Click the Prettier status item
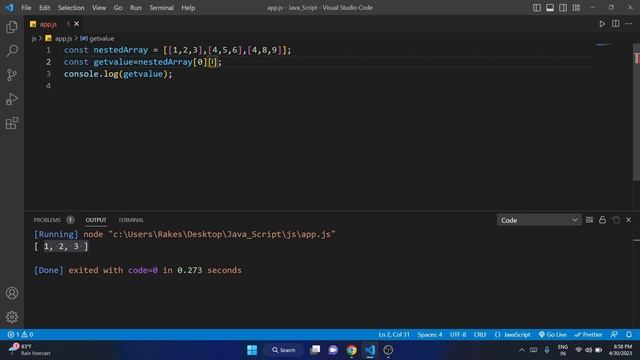 point(588,334)
